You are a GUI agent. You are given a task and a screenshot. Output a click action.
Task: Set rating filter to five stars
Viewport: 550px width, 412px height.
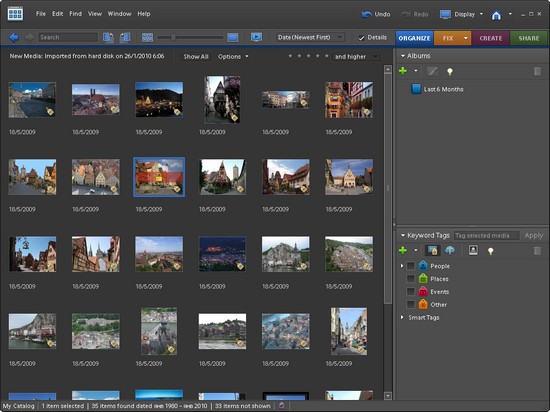coord(327,56)
